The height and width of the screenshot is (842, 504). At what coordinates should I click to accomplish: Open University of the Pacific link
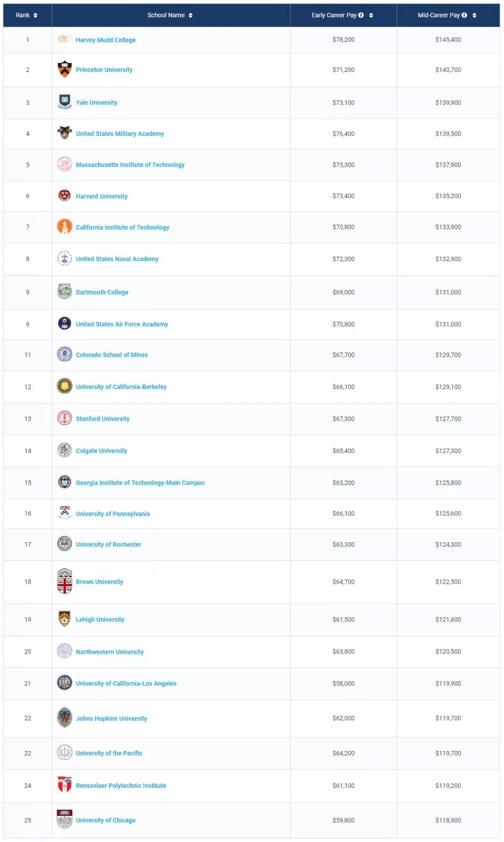coord(109,753)
